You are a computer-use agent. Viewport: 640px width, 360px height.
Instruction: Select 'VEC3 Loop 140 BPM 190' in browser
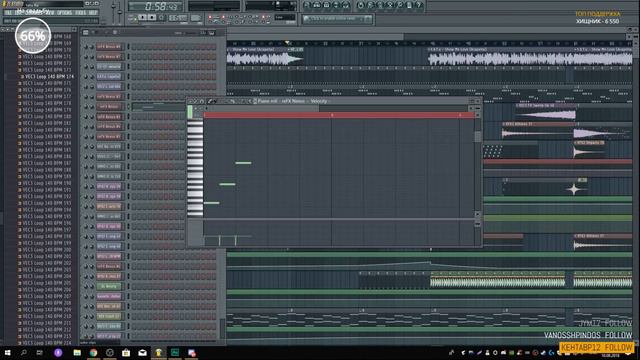(47, 183)
